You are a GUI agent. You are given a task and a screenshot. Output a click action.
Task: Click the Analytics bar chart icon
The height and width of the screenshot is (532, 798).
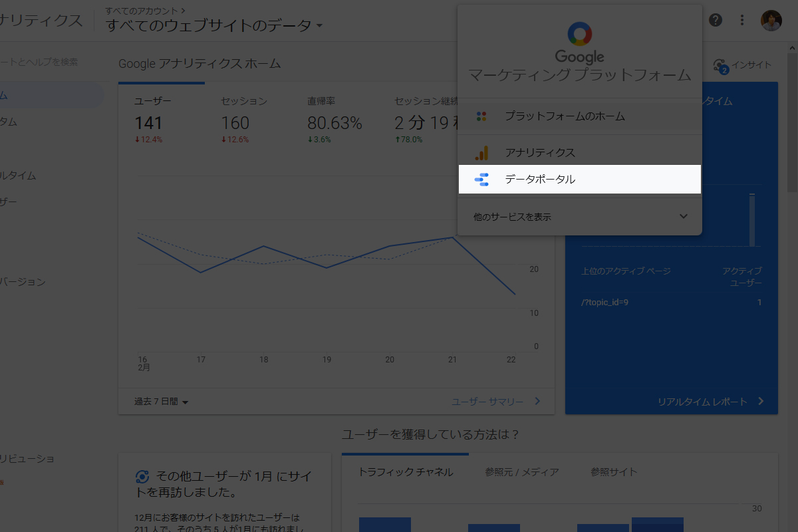pos(481,153)
